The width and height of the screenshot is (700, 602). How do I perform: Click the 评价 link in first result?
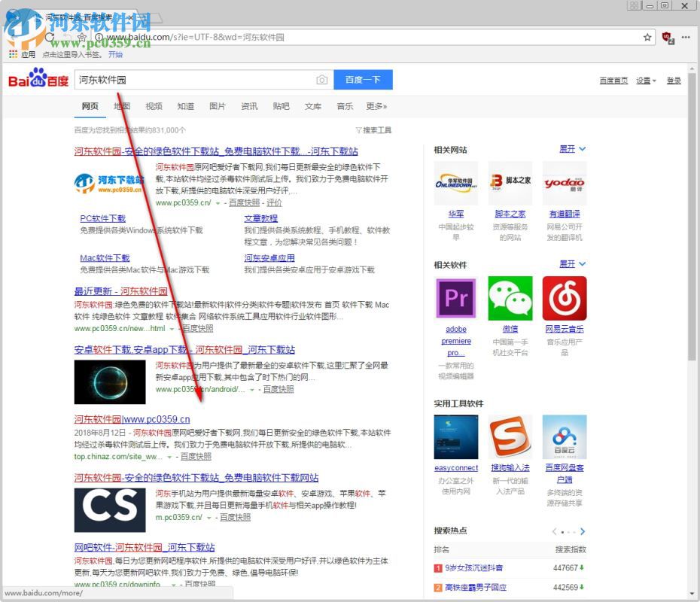tap(274, 202)
